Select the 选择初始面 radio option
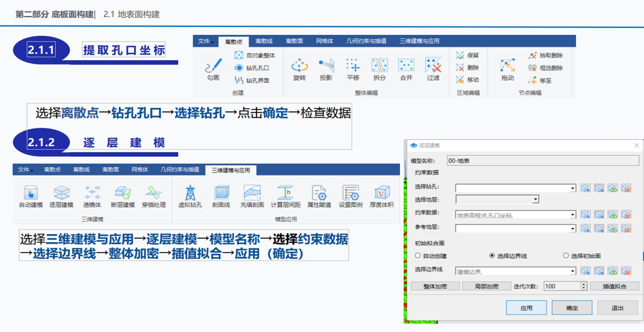Image resolution: width=644 pixels, height=332 pixels. [566, 256]
